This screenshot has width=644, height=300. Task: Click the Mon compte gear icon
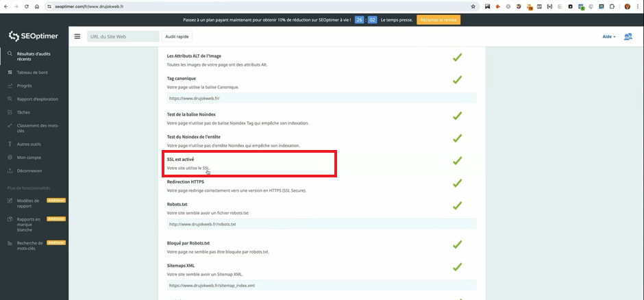tap(10, 158)
